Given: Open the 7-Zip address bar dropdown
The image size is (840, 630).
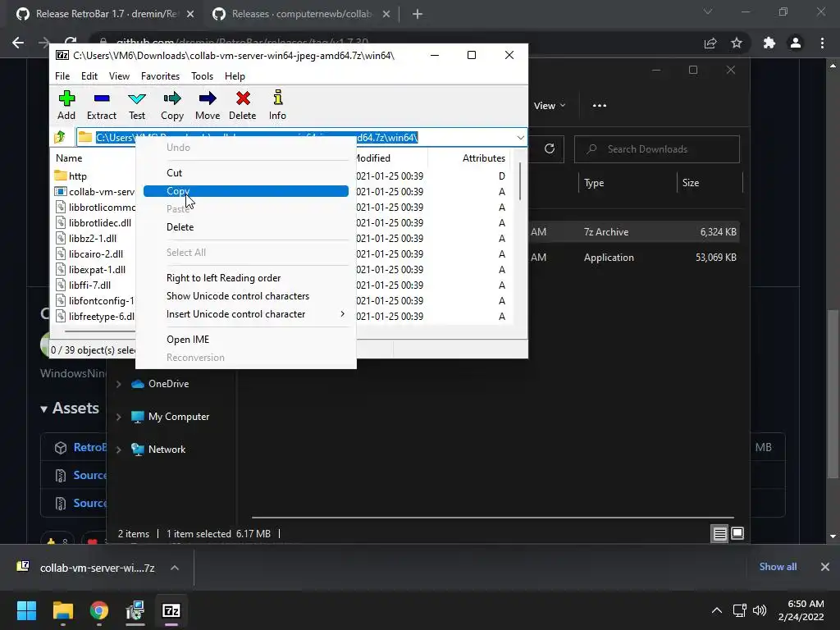Looking at the screenshot, I should (520, 138).
